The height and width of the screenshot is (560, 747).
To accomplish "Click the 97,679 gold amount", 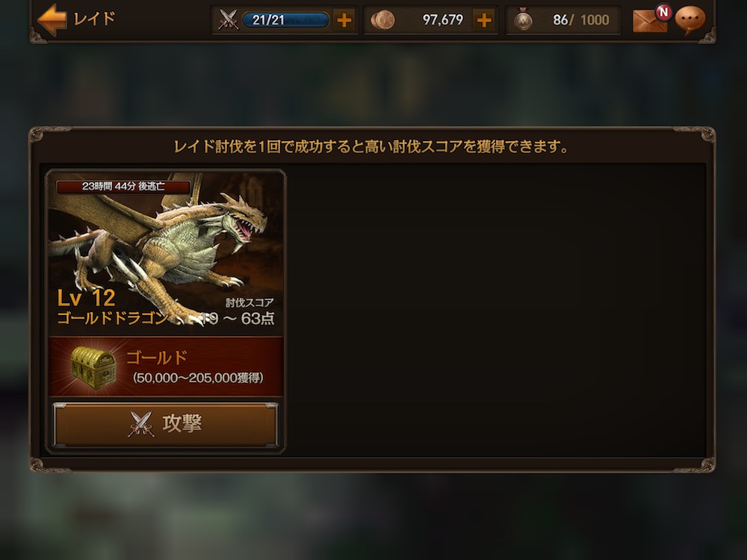I will [x=442, y=20].
